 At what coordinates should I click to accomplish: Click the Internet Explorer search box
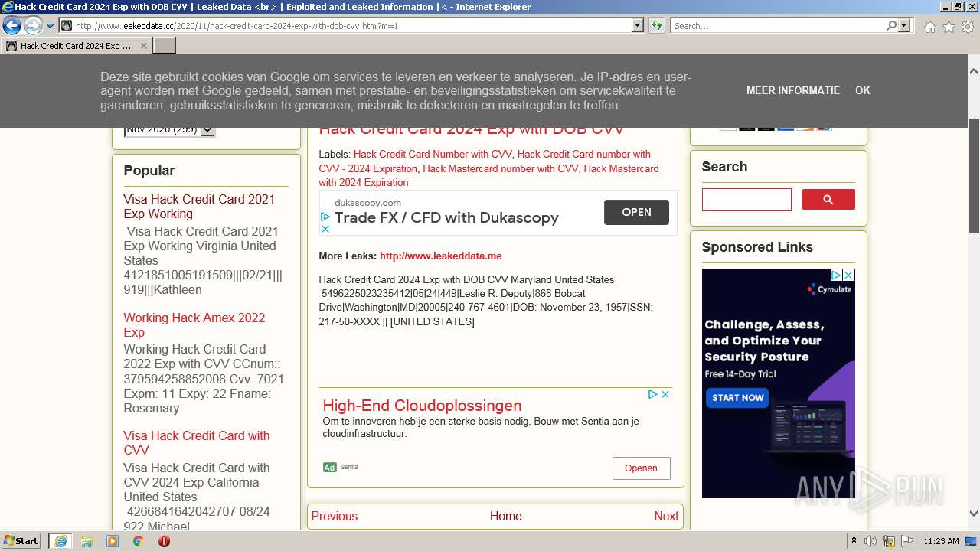778,26
